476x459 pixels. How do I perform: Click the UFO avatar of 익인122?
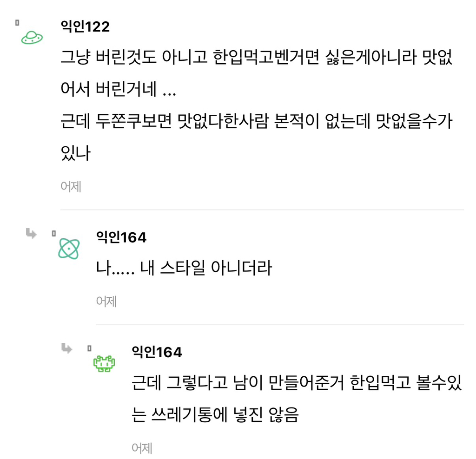31,38
